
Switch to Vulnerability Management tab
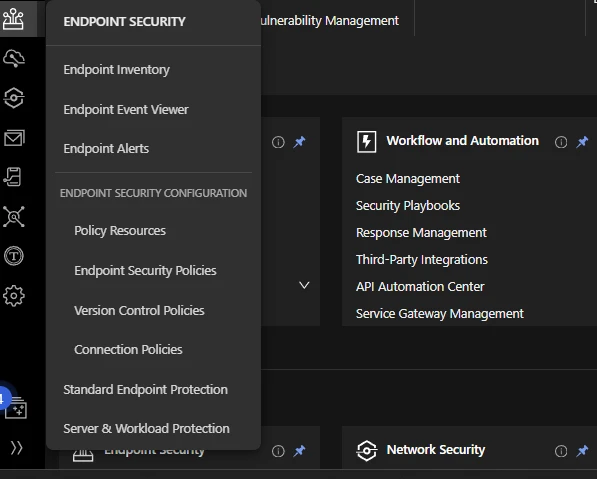tap(329, 21)
